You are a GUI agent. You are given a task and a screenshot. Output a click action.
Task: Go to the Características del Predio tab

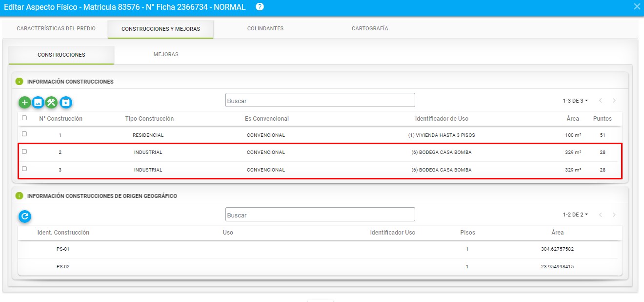(56, 29)
